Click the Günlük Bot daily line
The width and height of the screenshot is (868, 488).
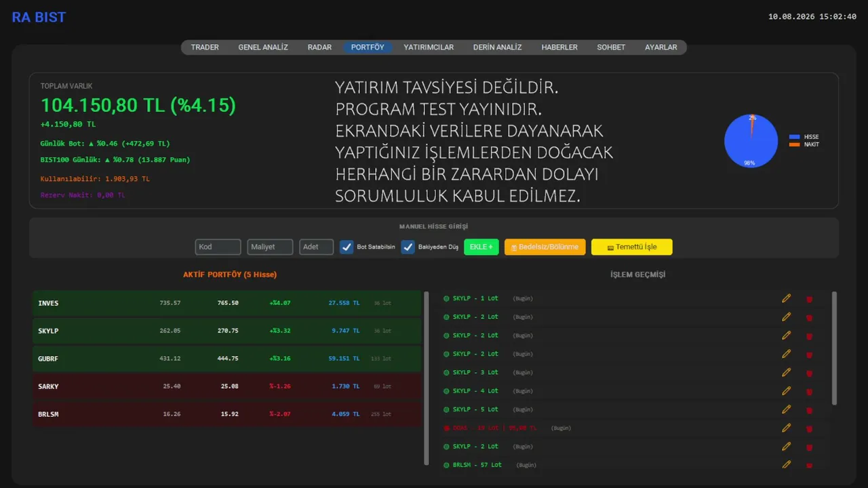point(105,144)
